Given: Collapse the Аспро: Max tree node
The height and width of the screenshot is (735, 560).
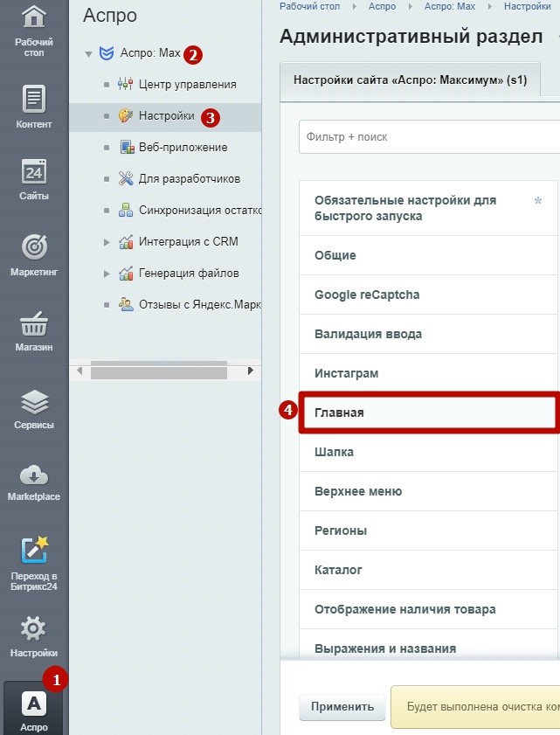Looking at the screenshot, I should (88, 54).
